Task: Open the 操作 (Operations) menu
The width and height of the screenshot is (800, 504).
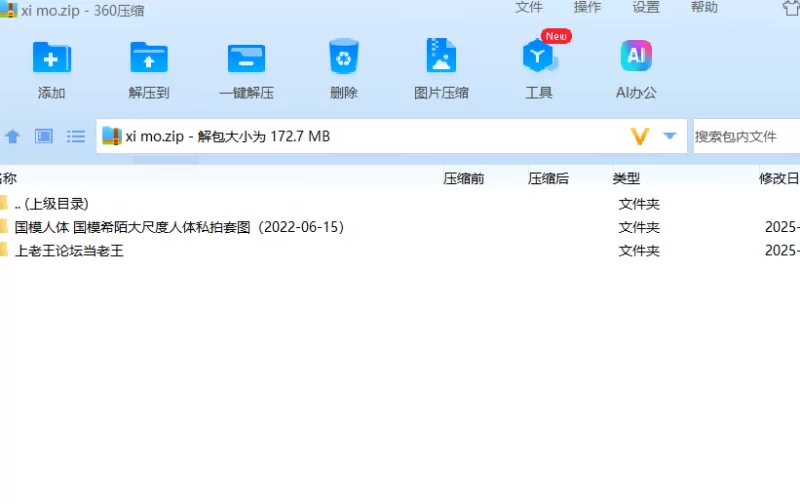Action: (x=587, y=8)
